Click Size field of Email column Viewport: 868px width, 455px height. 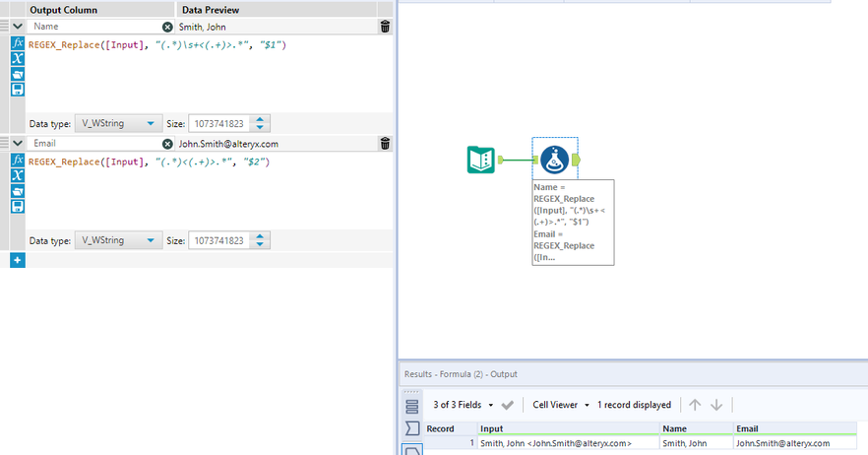[219, 240]
